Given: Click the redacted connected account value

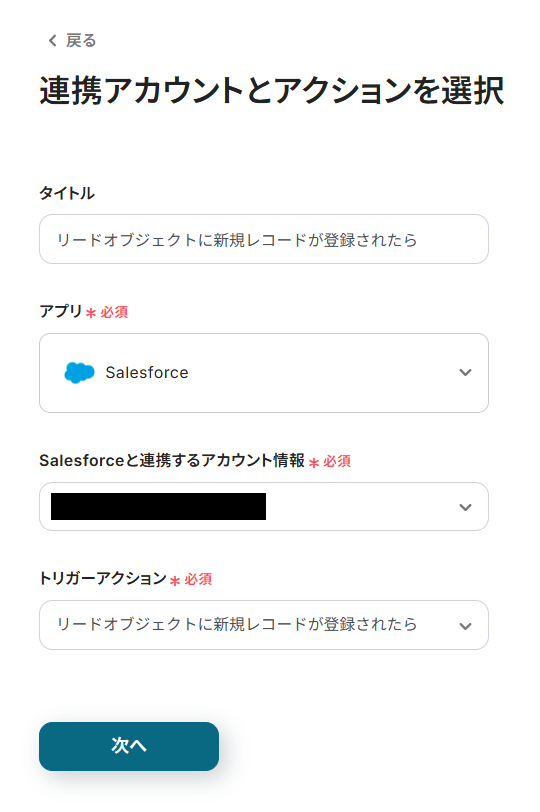Looking at the screenshot, I should [158, 506].
